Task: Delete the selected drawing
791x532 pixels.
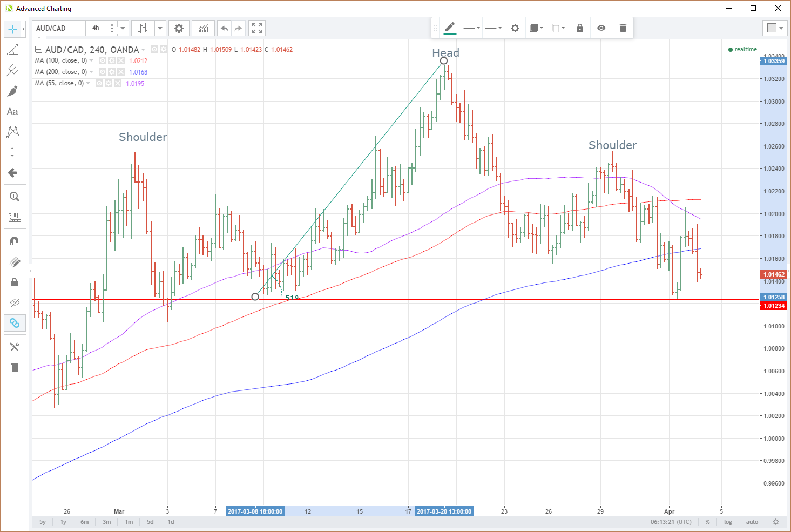Action: [x=623, y=28]
